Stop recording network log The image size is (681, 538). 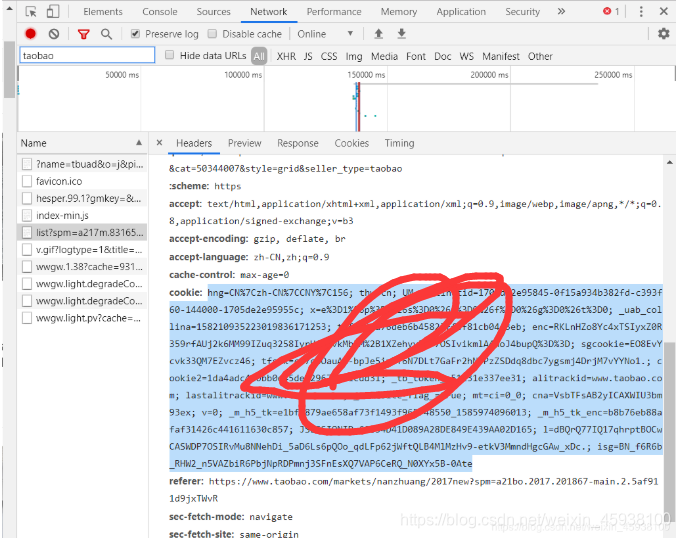(30, 34)
